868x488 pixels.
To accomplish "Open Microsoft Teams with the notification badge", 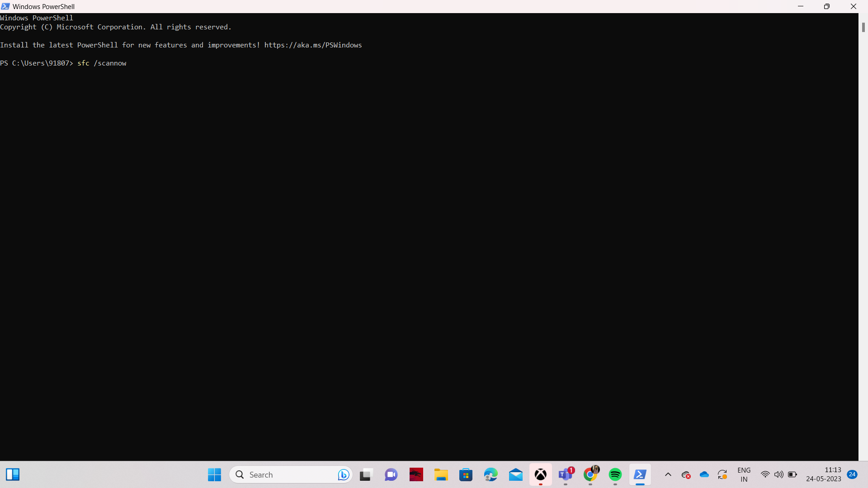I will pos(566,474).
